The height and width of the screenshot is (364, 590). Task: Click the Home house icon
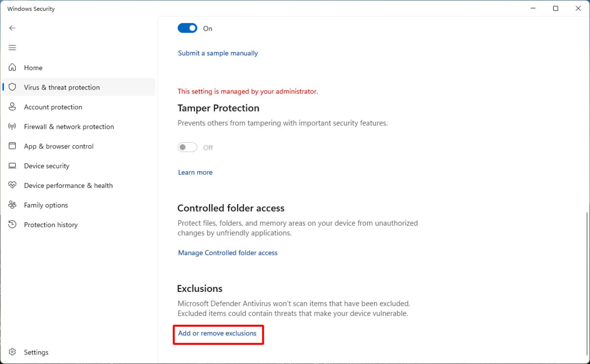tap(12, 67)
